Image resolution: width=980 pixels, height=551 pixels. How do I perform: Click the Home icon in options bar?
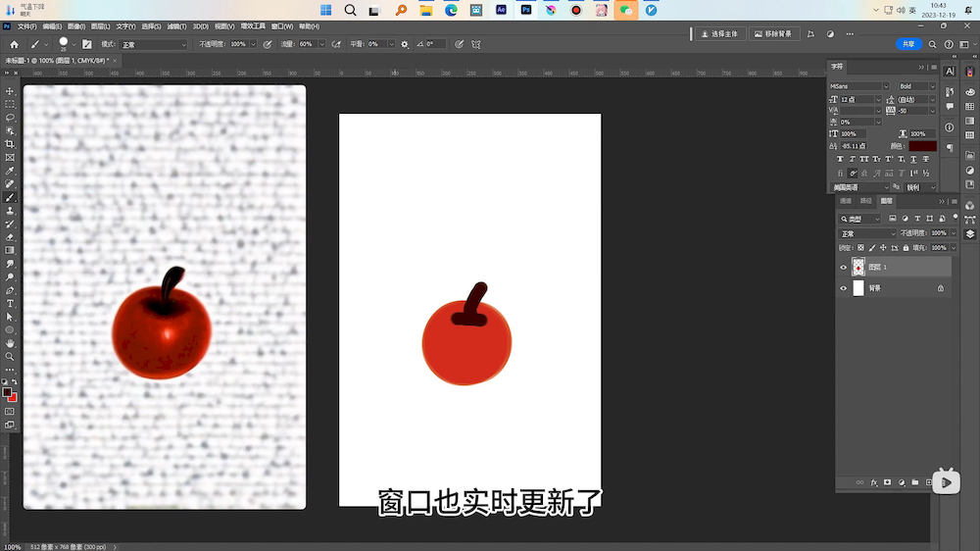[x=14, y=44]
